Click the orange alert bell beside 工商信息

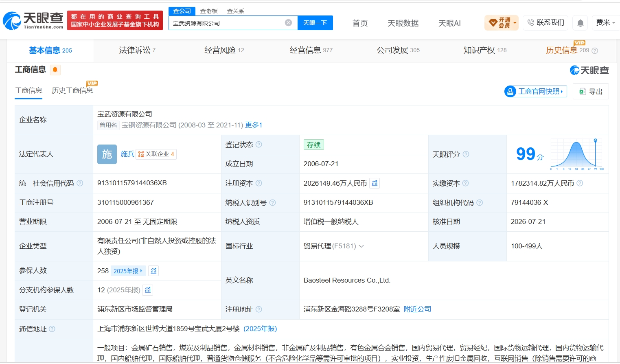[55, 70]
